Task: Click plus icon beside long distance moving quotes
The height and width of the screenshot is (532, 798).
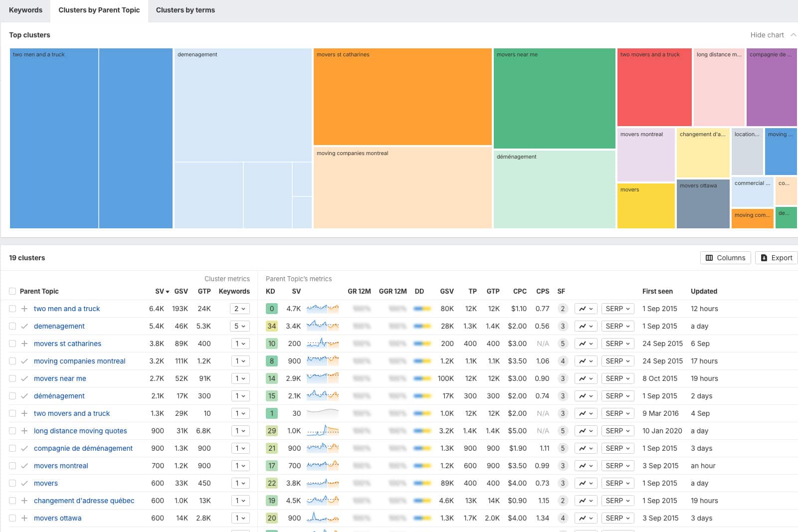Action: [24, 431]
